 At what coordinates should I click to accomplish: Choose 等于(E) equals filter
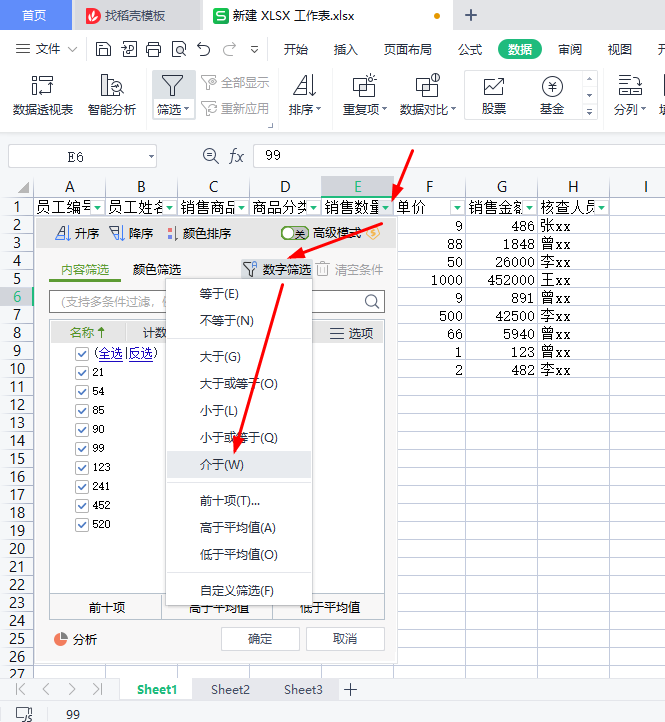239,294
